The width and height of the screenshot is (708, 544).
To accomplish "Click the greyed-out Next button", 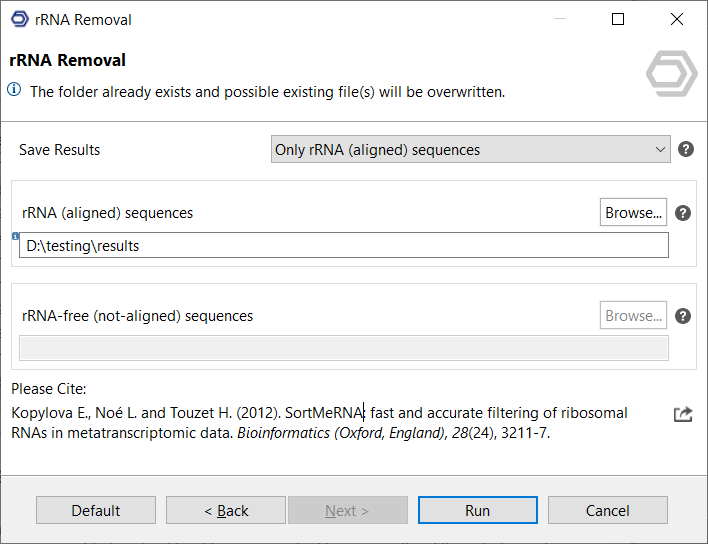I will (347, 510).
